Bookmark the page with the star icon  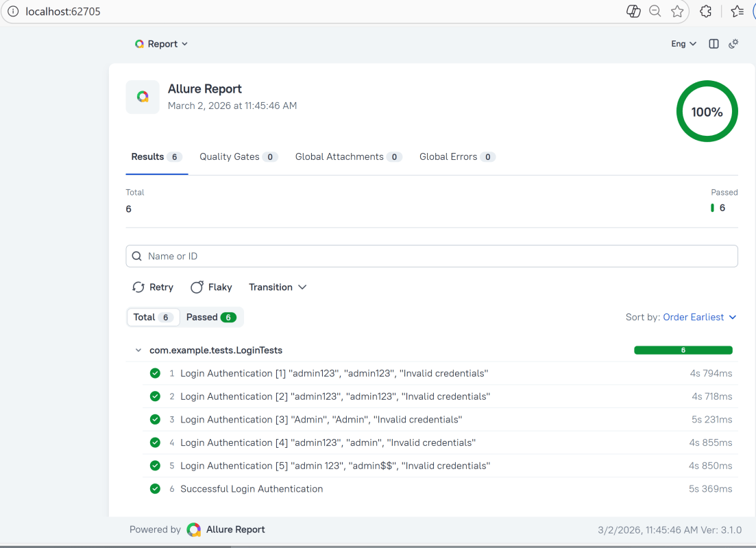point(677,11)
